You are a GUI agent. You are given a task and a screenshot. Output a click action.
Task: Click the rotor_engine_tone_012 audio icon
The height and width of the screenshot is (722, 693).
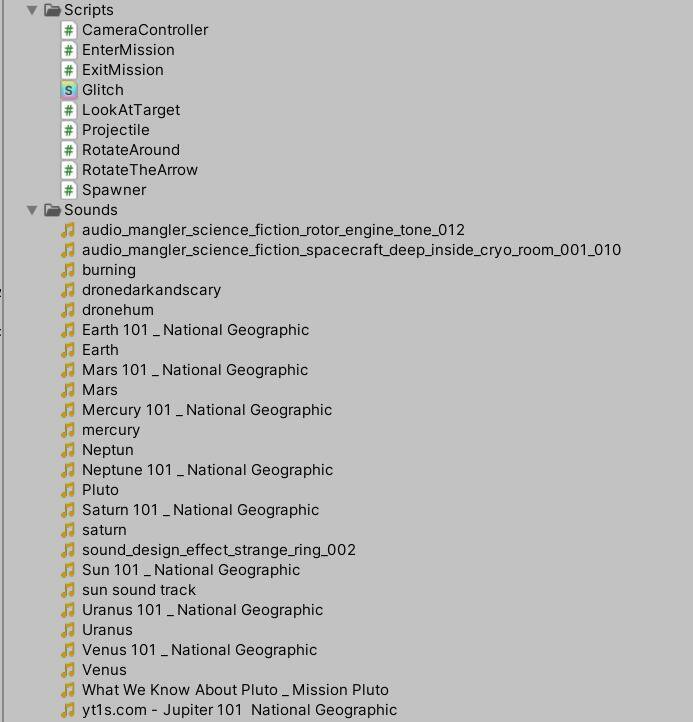(x=68, y=230)
